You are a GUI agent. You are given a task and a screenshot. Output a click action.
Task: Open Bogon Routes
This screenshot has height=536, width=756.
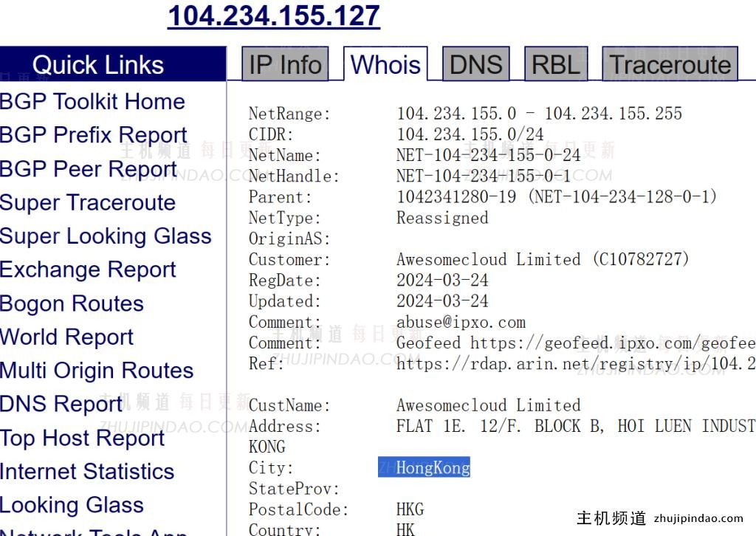pos(71,303)
